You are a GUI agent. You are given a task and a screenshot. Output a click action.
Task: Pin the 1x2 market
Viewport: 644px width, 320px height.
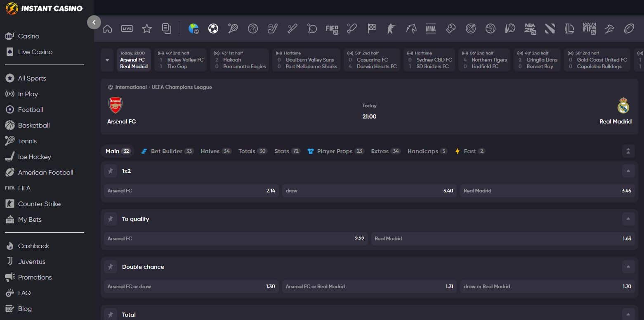111,171
